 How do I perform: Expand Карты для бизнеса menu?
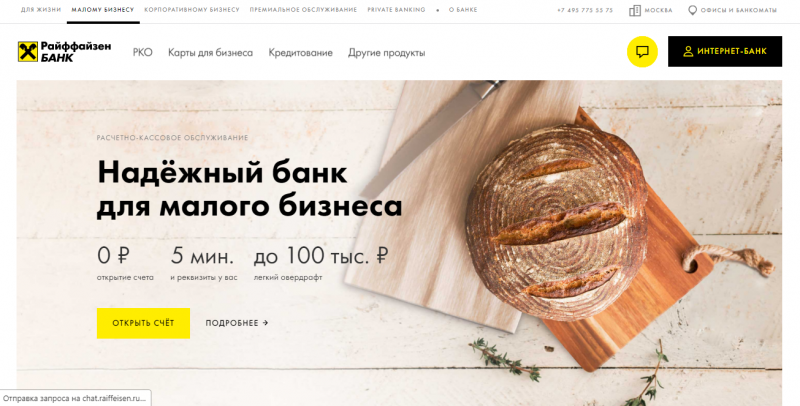click(x=210, y=53)
